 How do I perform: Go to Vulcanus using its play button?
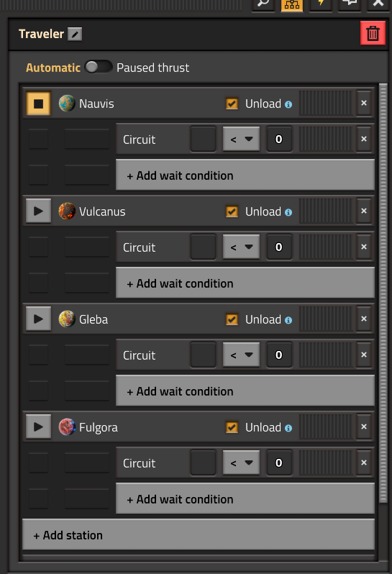[38, 211]
